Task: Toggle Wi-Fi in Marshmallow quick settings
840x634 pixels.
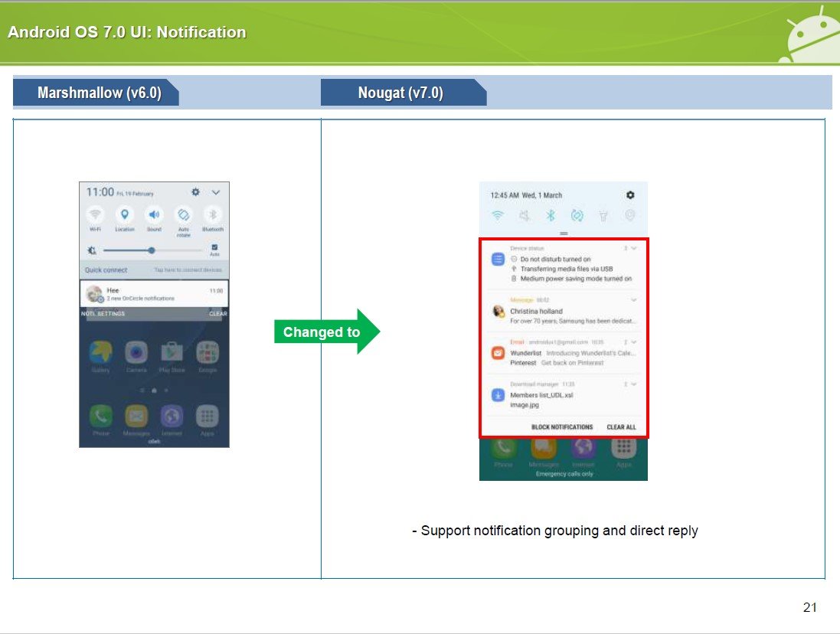Action: click(95, 214)
